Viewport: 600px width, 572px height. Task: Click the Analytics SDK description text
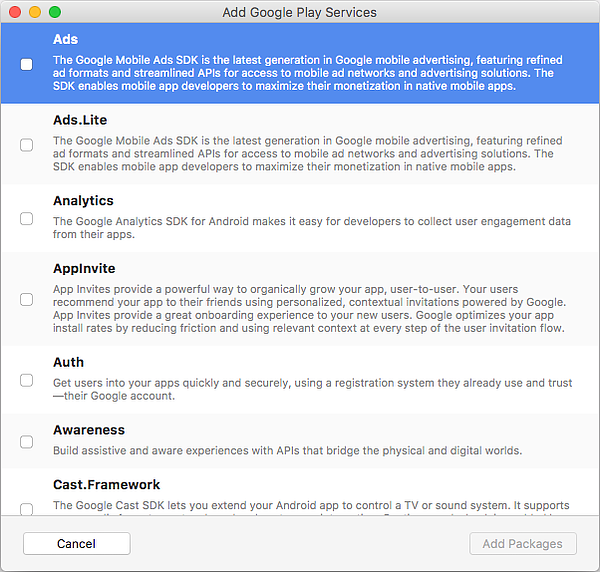tap(312, 228)
